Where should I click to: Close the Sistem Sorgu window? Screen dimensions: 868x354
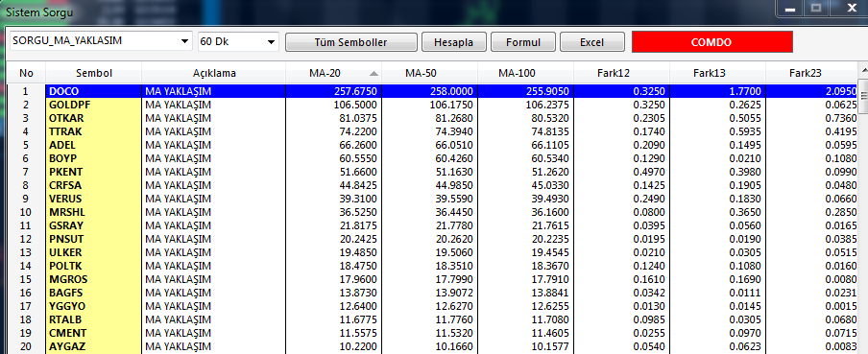click(x=851, y=9)
